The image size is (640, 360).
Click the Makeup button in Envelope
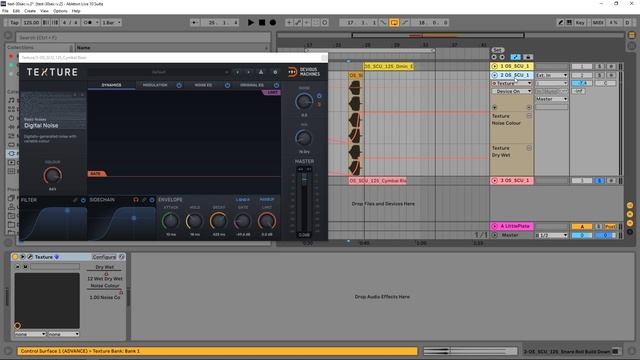(x=267, y=200)
